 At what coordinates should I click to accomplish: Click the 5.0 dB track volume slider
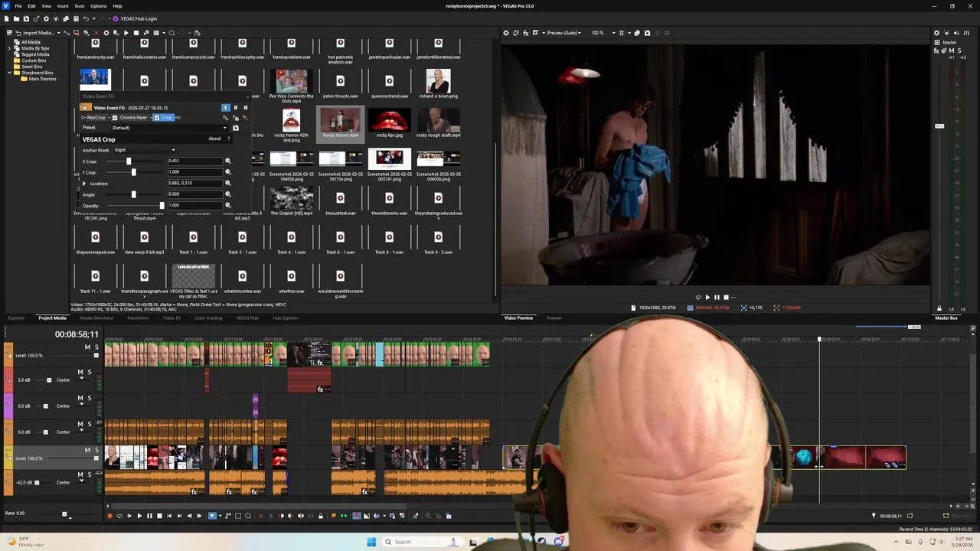pos(49,380)
